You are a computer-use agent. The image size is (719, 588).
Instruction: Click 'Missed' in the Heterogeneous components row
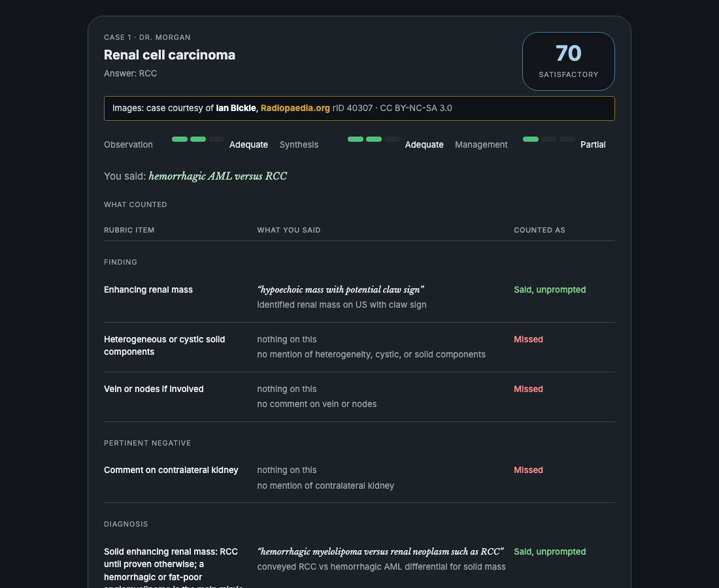click(x=528, y=339)
